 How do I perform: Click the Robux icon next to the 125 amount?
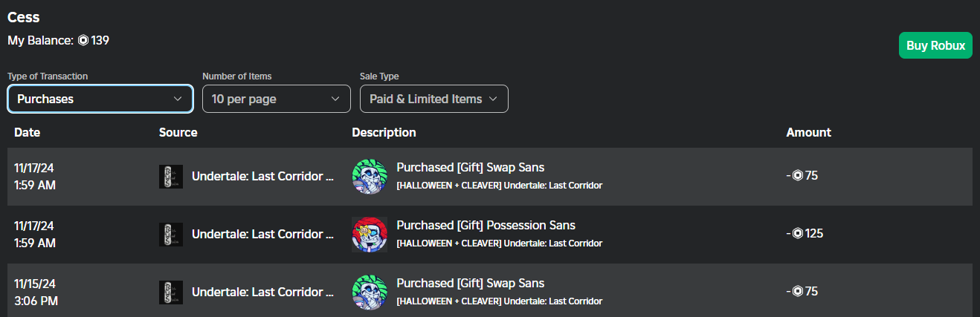click(798, 234)
